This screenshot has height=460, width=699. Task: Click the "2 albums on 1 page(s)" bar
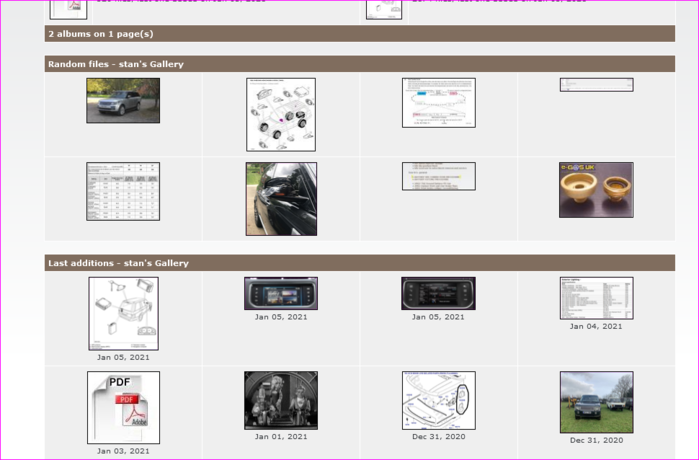360,34
